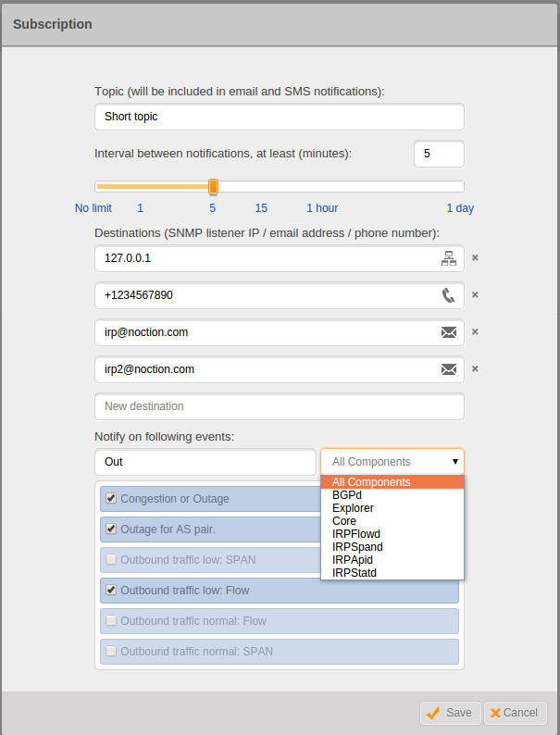The height and width of the screenshot is (735, 560).
Task: Click the irp@noction.com destination text
Action: 146,332
